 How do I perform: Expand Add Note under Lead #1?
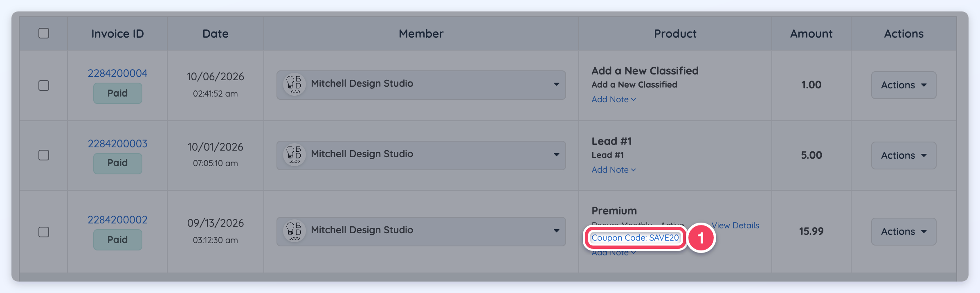pyautogui.click(x=614, y=170)
